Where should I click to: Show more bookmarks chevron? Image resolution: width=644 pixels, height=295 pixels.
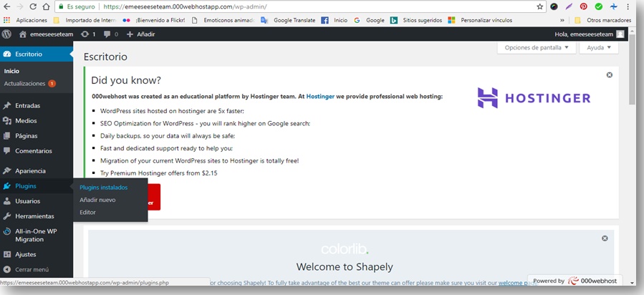tap(562, 20)
